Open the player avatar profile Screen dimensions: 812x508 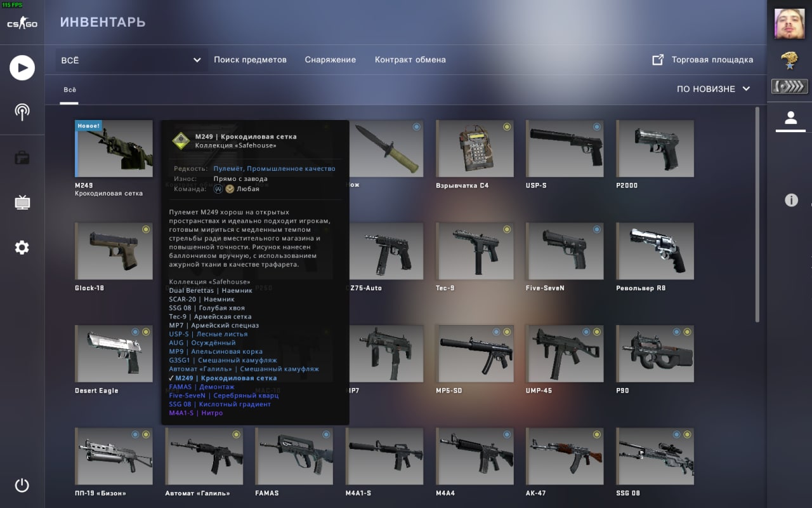point(789,23)
